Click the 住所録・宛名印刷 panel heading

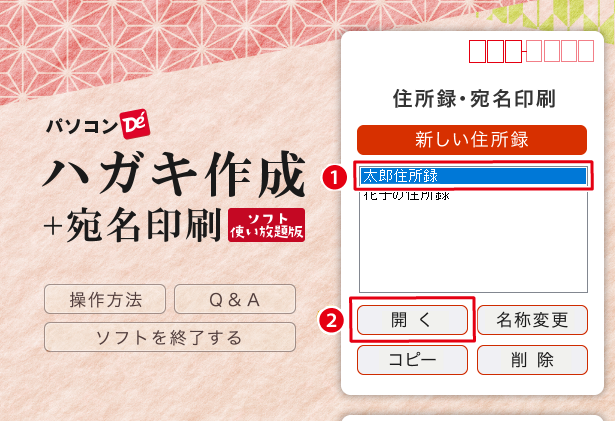[474, 98]
